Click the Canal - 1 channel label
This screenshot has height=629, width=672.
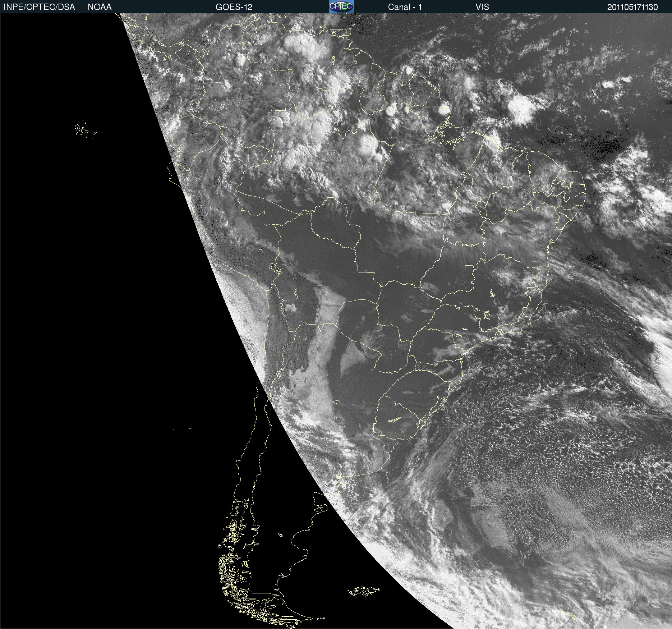click(x=405, y=7)
